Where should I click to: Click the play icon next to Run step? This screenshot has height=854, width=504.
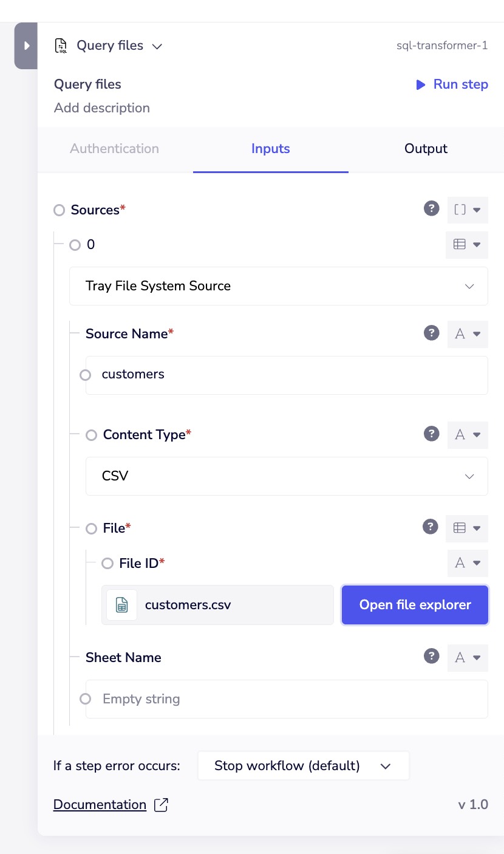click(420, 84)
